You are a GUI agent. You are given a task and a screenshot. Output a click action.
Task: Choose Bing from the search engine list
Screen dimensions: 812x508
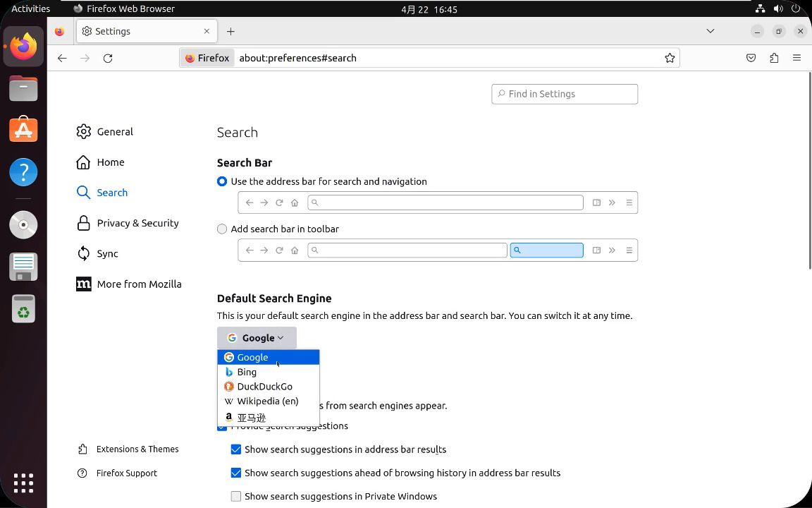click(x=247, y=372)
